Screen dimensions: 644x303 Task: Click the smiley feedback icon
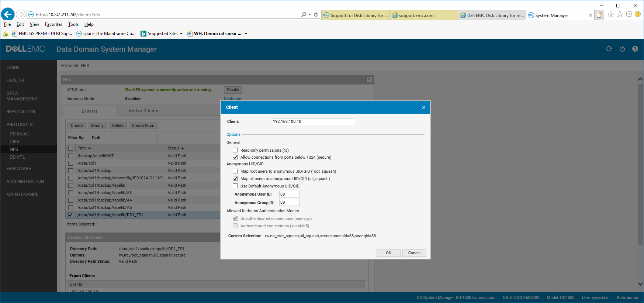[638, 14]
